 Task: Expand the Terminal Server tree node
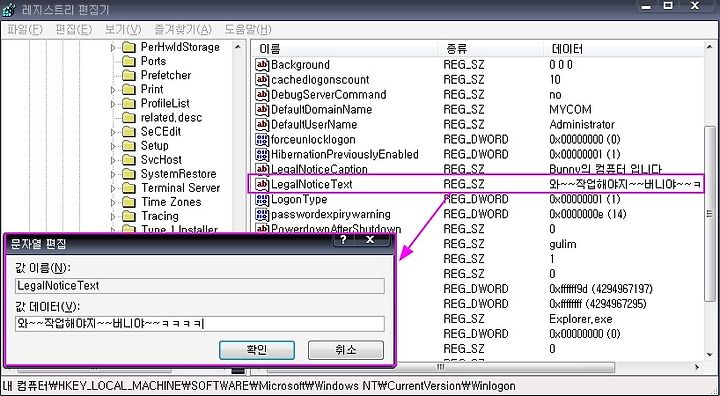[x=113, y=188]
